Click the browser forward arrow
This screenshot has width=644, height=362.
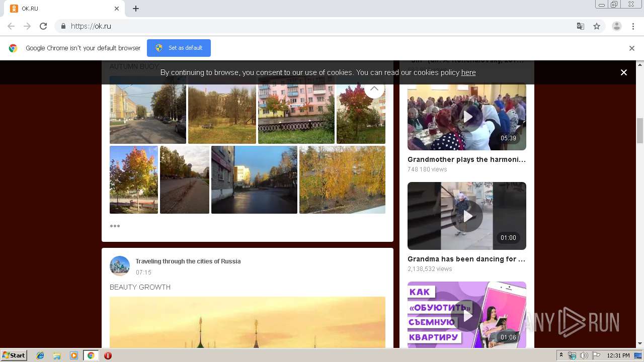(27, 26)
